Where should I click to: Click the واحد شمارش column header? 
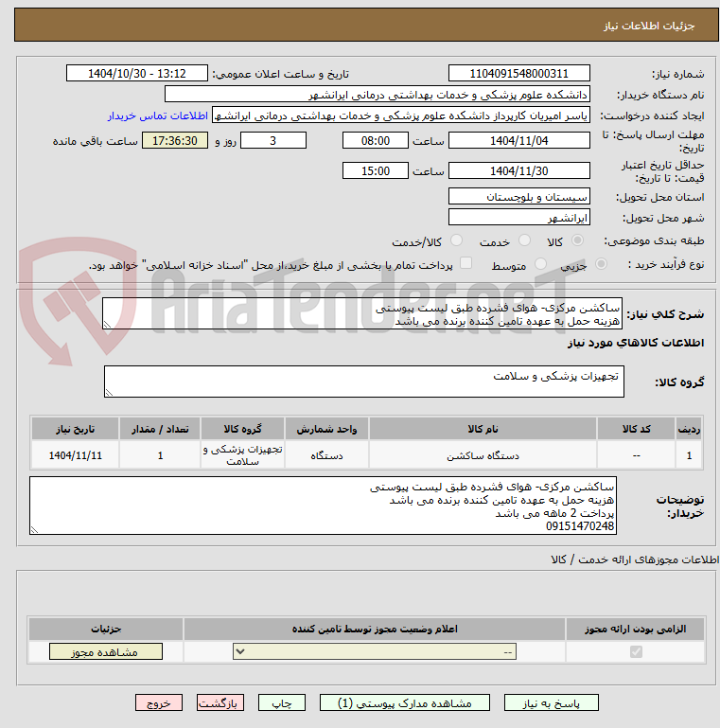pyautogui.click(x=326, y=429)
